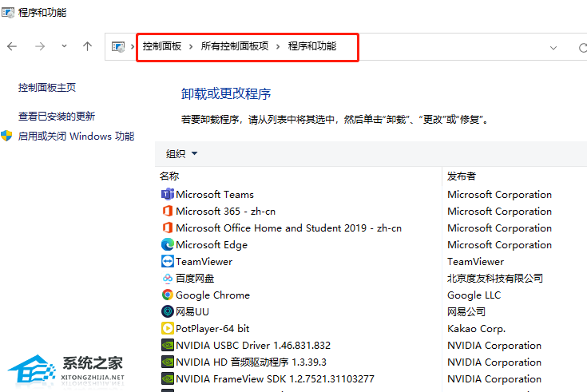Click the Microsoft Teams icon in list
This screenshot has height=392, width=587.
click(x=167, y=195)
